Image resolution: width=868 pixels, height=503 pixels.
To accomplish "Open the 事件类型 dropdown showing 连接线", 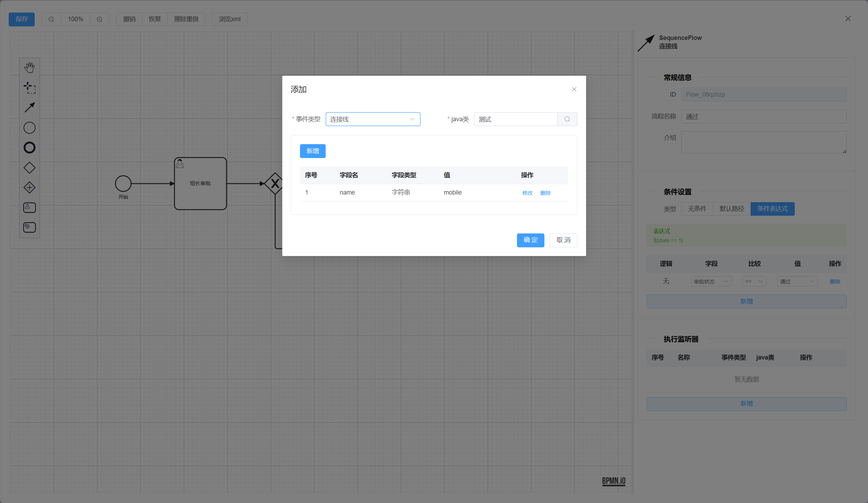I will point(373,119).
